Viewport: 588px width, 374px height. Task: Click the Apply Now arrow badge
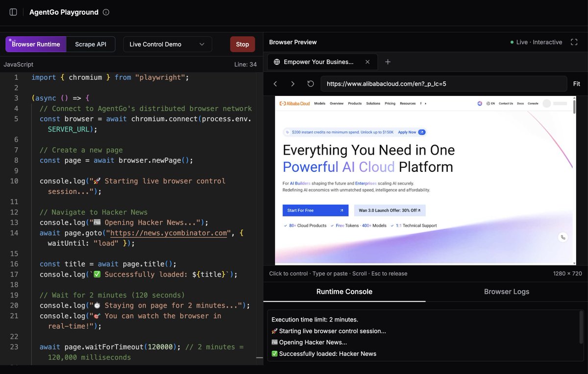[x=422, y=132]
